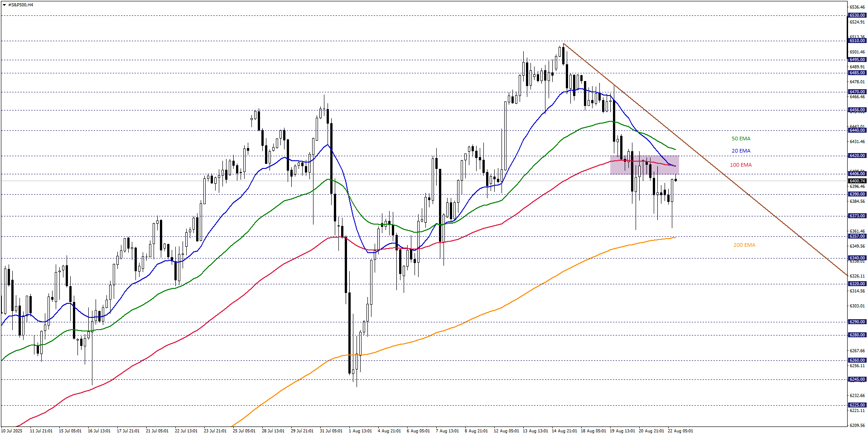Click the 6390.00 price level tag
Viewport: 868px width, 436px height.
(x=857, y=194)
